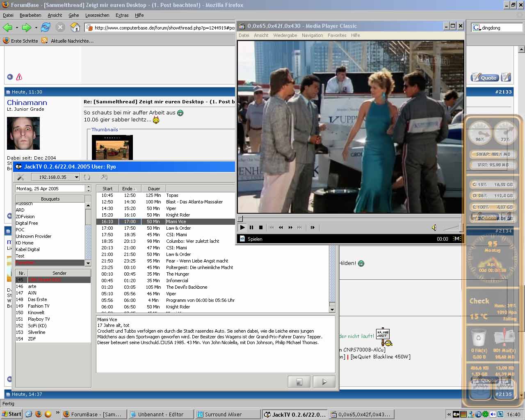The height and width of the screenshot is (420, 525).
Task: Click JackTV stop button at bottom right
Action: click(x=299, y=382)
